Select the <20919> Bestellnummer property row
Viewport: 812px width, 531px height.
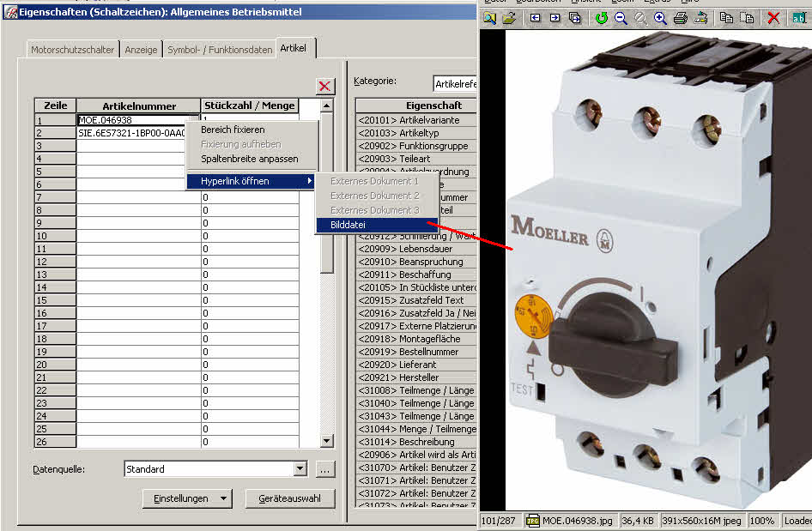pyautogui.click(x=416, y=352)
